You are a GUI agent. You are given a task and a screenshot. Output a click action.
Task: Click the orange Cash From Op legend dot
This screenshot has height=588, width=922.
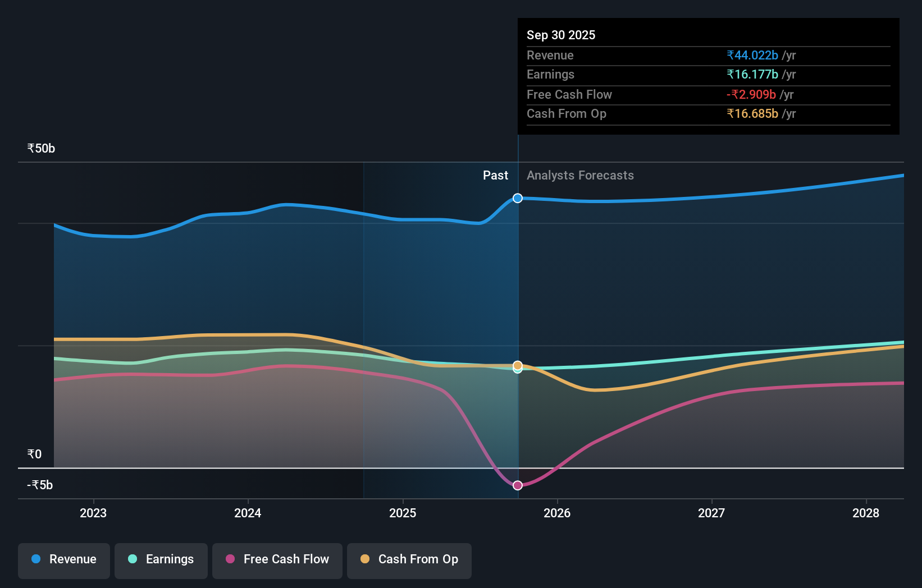coord(365,559)
